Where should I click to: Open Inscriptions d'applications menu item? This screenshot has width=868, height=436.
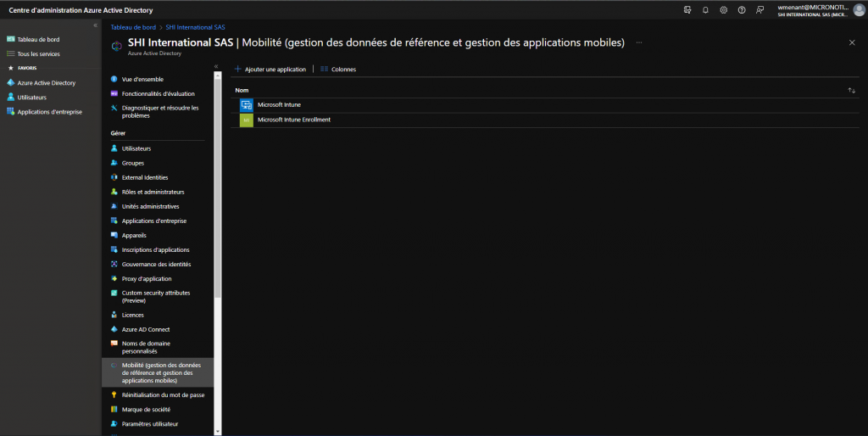(x=158, y=250)
